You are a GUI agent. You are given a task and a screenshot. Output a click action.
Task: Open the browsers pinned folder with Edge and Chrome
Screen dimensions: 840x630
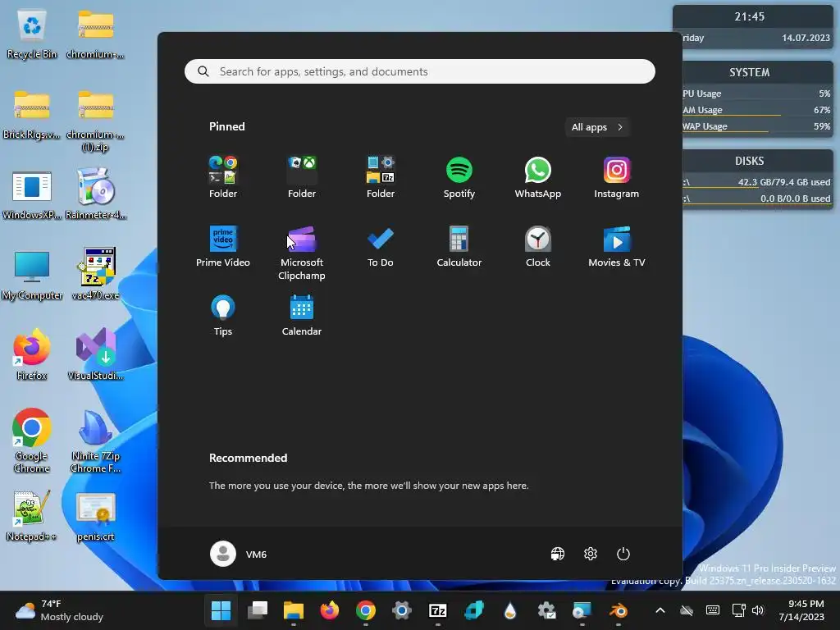click(x=223, y=178)
